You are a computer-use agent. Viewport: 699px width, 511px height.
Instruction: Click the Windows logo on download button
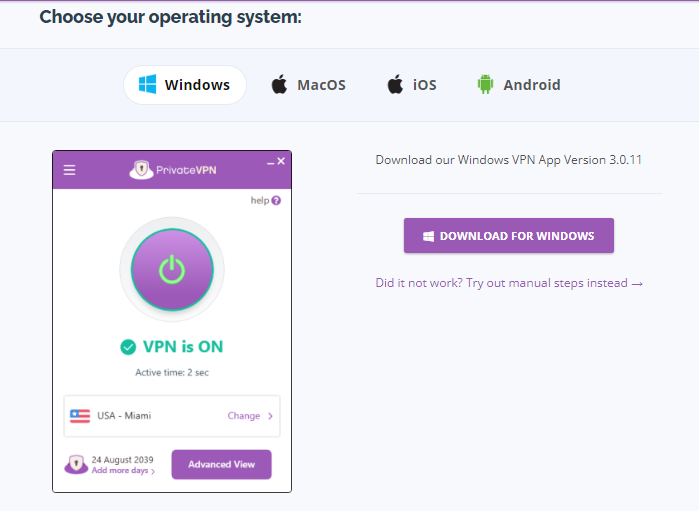[428, 236]
